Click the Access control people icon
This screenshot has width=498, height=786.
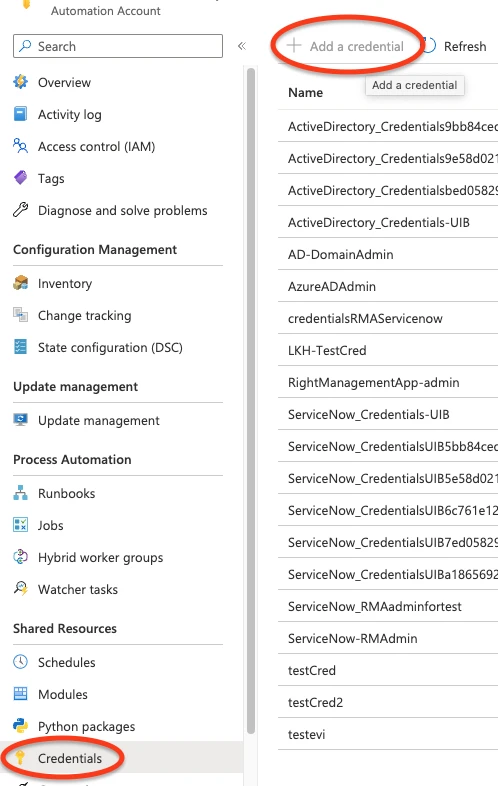[x=21, y=146]
